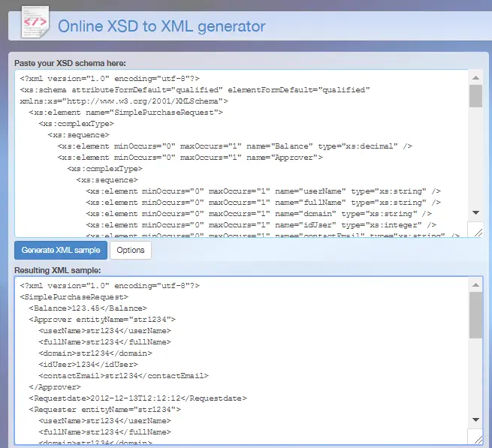The width and height of the screenshot is (492, 448).
Task: Click Generate XML sample button
Action: [61, 250]
